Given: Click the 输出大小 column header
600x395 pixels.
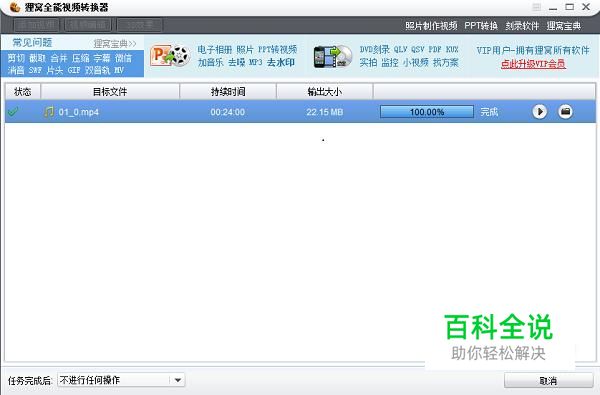Looking at the screenshot, I should pyautogui.click(x=324, y=92).
